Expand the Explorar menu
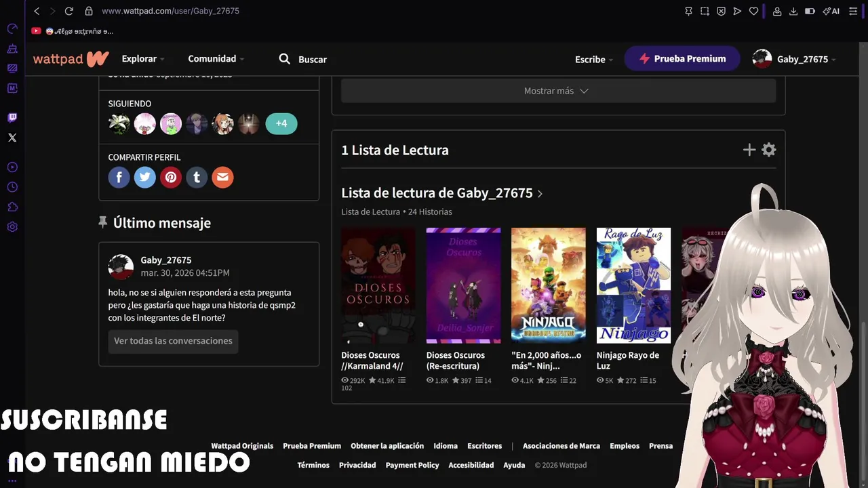 [x=143, y=59]
